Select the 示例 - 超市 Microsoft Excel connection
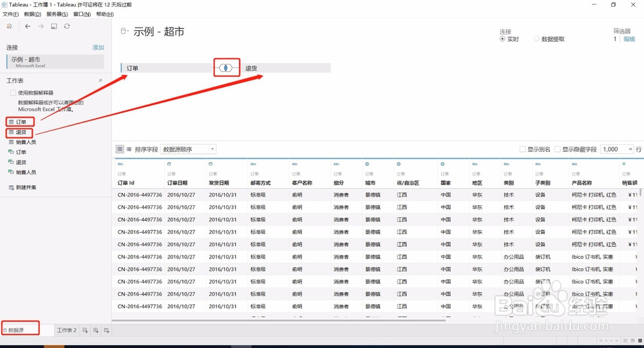This screenshot has height=348, width=644. point(55,62)
